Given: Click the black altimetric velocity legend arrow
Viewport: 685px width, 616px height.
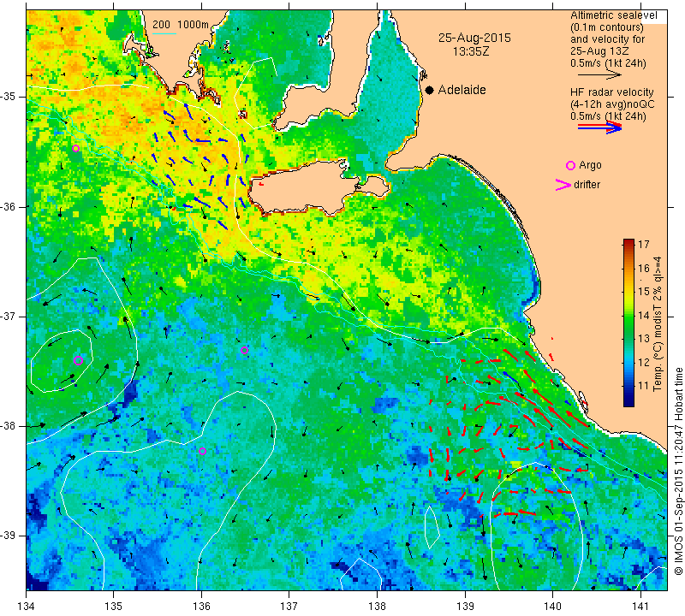Looking at the screenshot, I should [x=599, y=75].
